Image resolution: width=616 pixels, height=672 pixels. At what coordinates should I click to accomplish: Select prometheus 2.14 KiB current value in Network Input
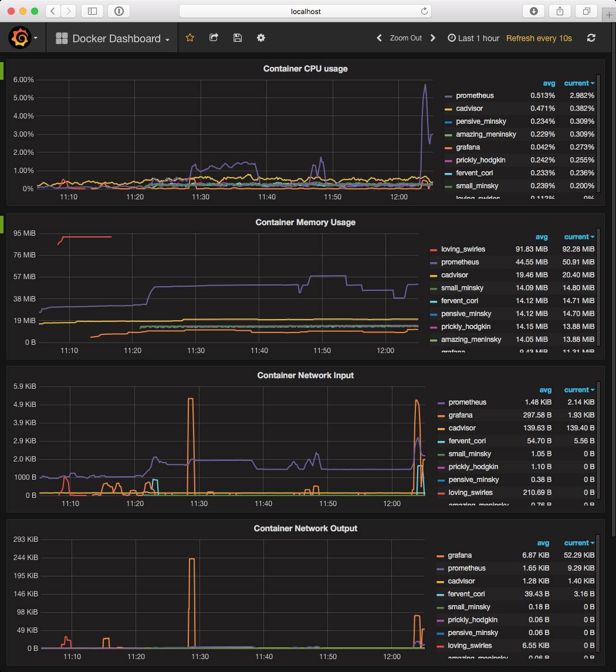(581, 402)
